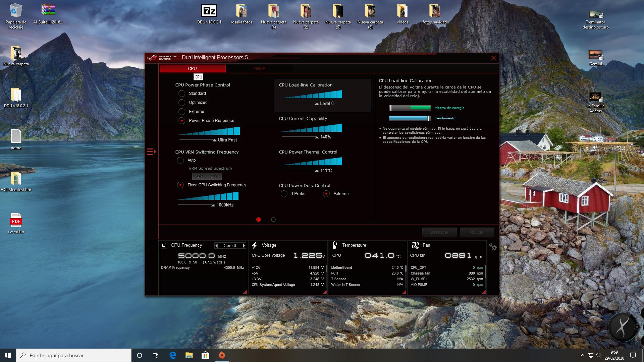The image size is (644, 362).
Task: Expand the Temperature panel corner triangle
Action: (404, 292)
